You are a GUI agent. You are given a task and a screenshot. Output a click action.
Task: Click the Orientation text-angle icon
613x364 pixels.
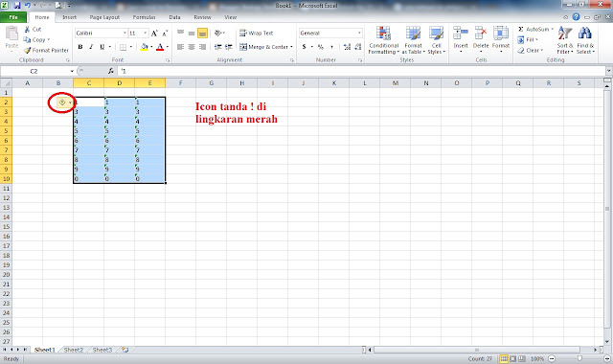click(x=218, y=34)
